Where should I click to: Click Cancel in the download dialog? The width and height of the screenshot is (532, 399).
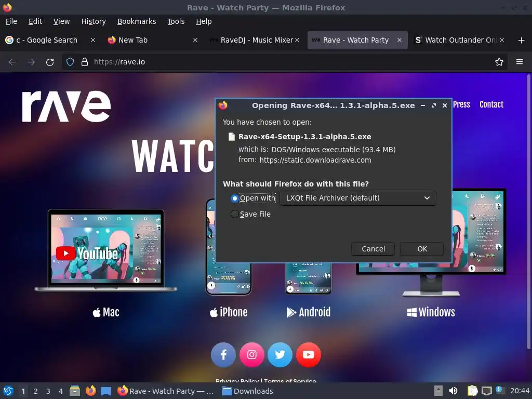[373, 249]
